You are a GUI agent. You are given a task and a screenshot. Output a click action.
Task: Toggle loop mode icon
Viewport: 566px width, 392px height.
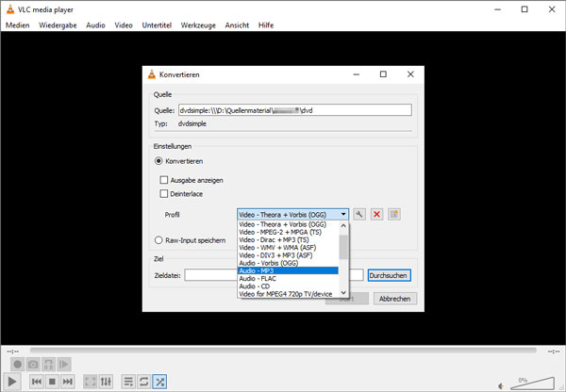click(143, 382)
